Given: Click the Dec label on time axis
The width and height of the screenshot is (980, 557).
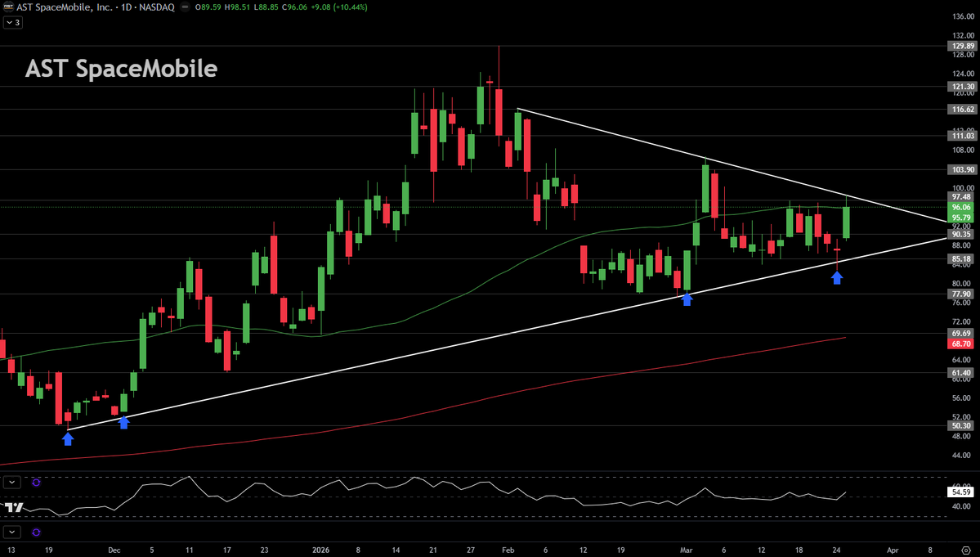Looking at the screenshot, I should tap(114, 550).
